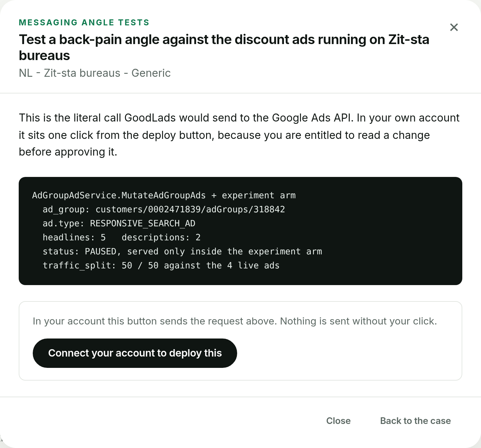Select the back-pain angle test title
The image size is (481, 448).
224,47
